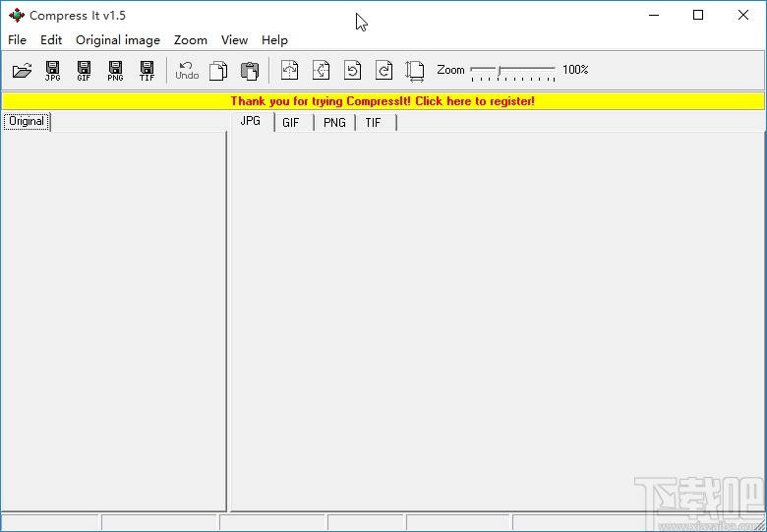Save image as JPG toolbar icon
Image resolution: width=767 pixels, height=532 pixels.
click(x=53, y=71)
